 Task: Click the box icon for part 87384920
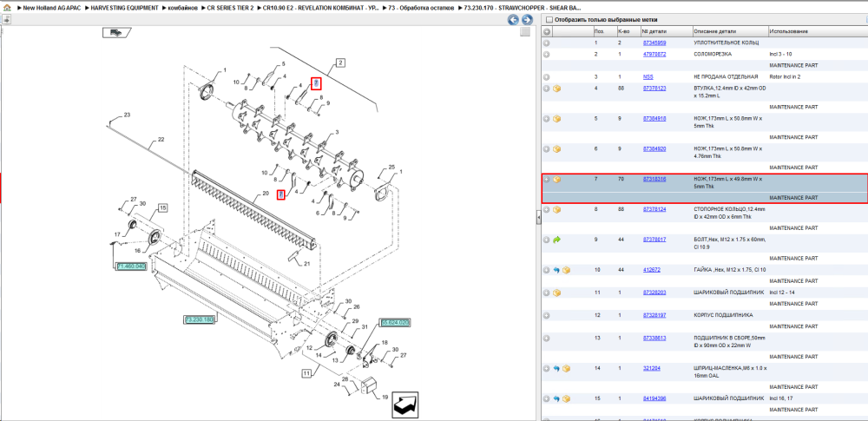557,149
